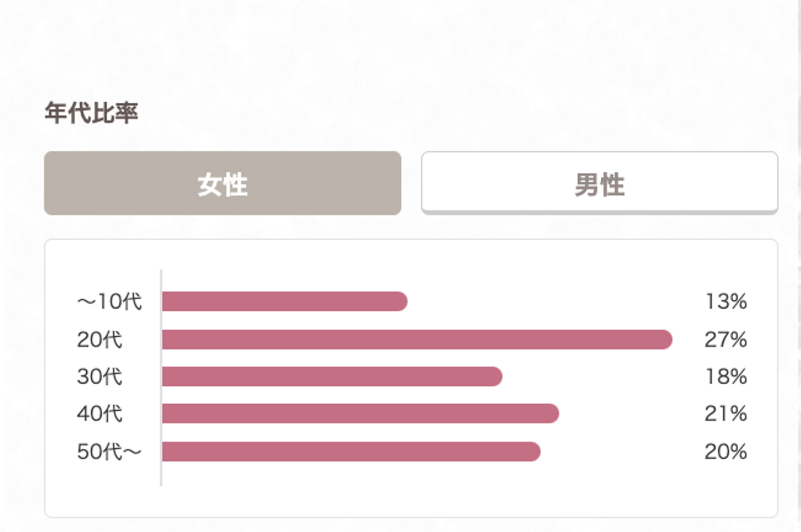Click the 20代 age label
This screenshot has height=532, width=801.
pos(99,339)
